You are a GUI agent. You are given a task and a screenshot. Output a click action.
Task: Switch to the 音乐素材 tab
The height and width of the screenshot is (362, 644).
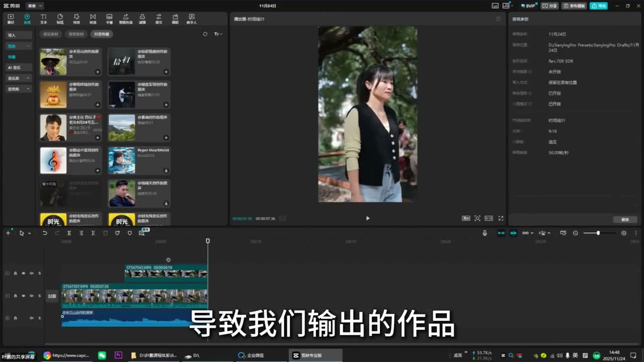50,34
